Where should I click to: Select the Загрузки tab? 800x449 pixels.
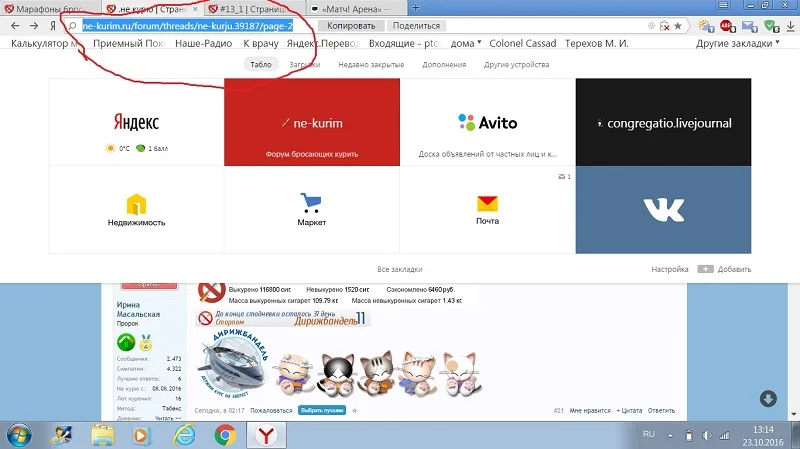305,64
